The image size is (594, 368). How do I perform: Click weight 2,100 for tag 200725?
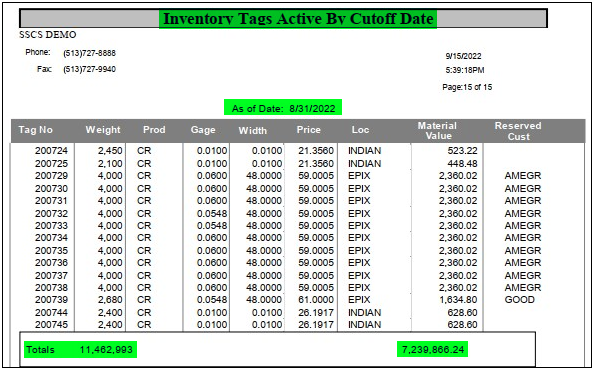click(110, 164)
